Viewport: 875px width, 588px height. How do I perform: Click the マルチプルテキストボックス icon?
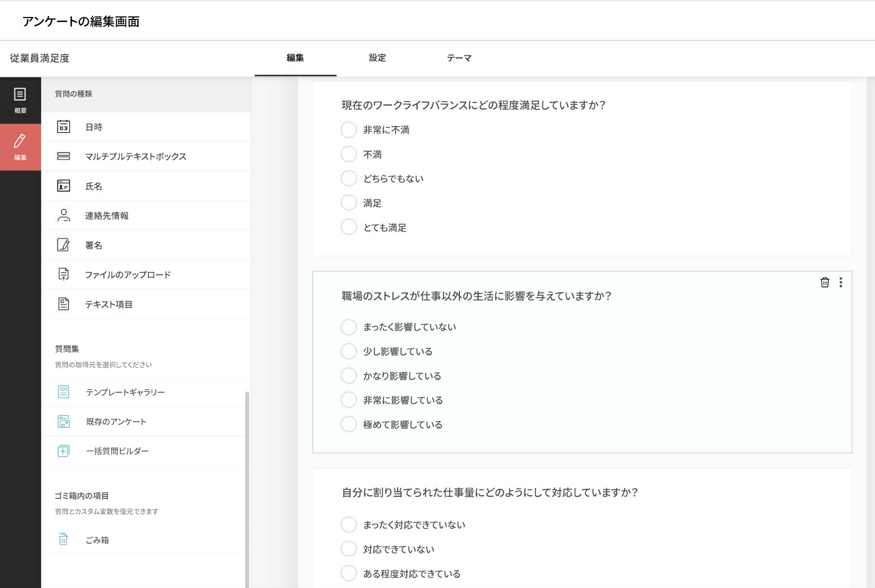(x=64, y=156)
